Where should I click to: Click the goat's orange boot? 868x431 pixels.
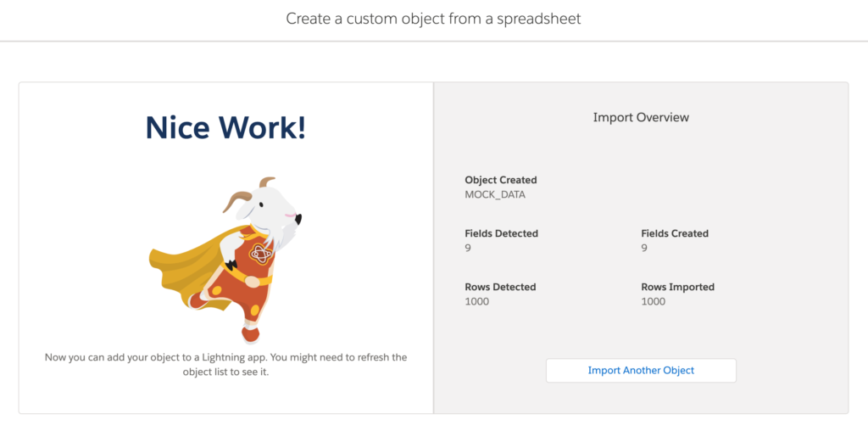pyautogui.click(x=250, y=334)
